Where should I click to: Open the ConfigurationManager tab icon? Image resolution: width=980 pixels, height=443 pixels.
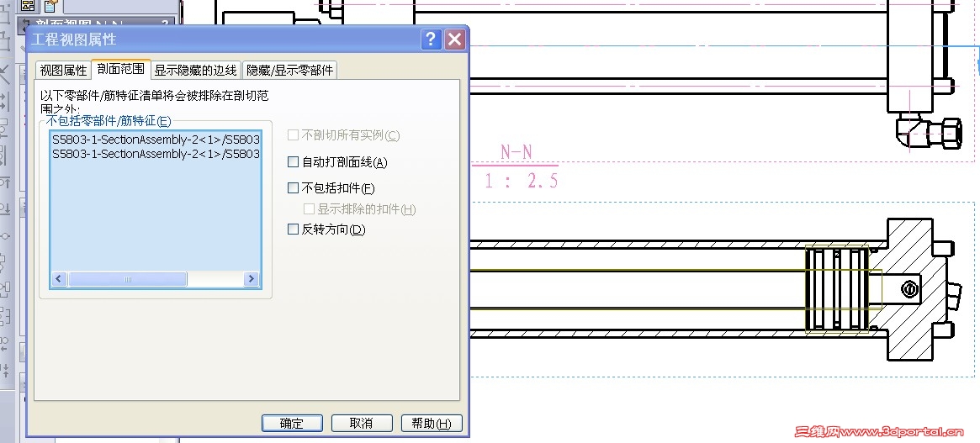(28, 6)
